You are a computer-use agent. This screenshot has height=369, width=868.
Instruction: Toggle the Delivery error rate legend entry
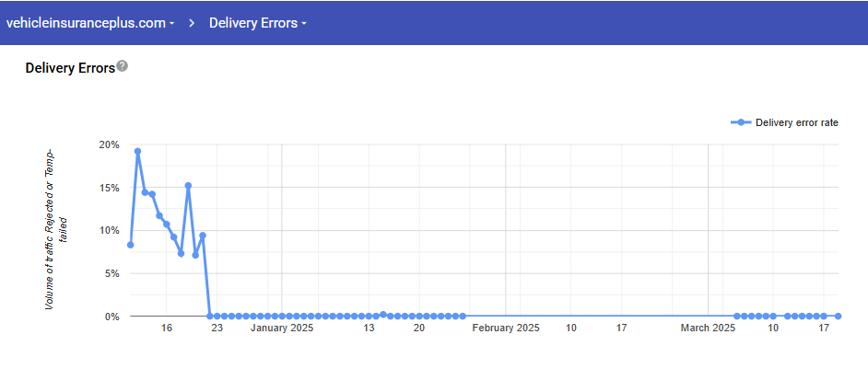[x=784, y=122]
